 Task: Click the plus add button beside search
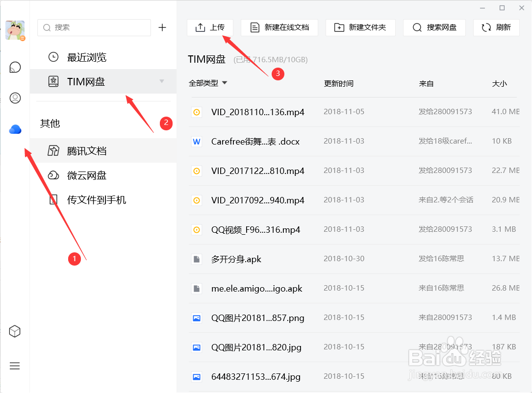[162, 27]
